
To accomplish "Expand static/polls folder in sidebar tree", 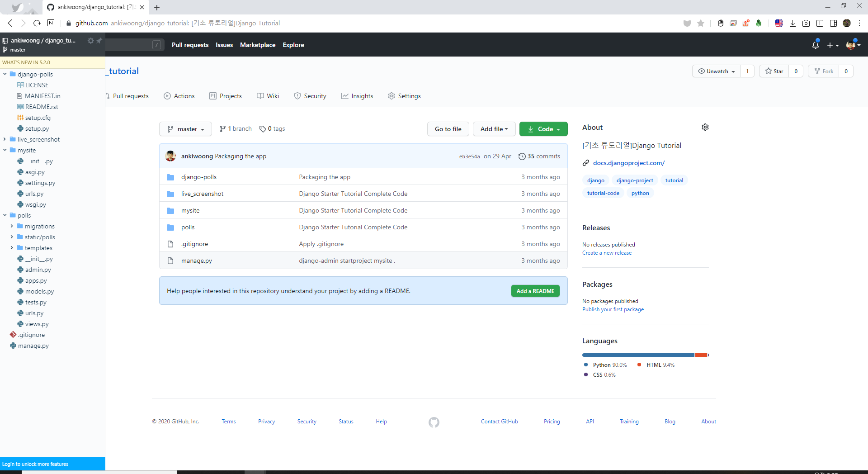I will 12,237.
